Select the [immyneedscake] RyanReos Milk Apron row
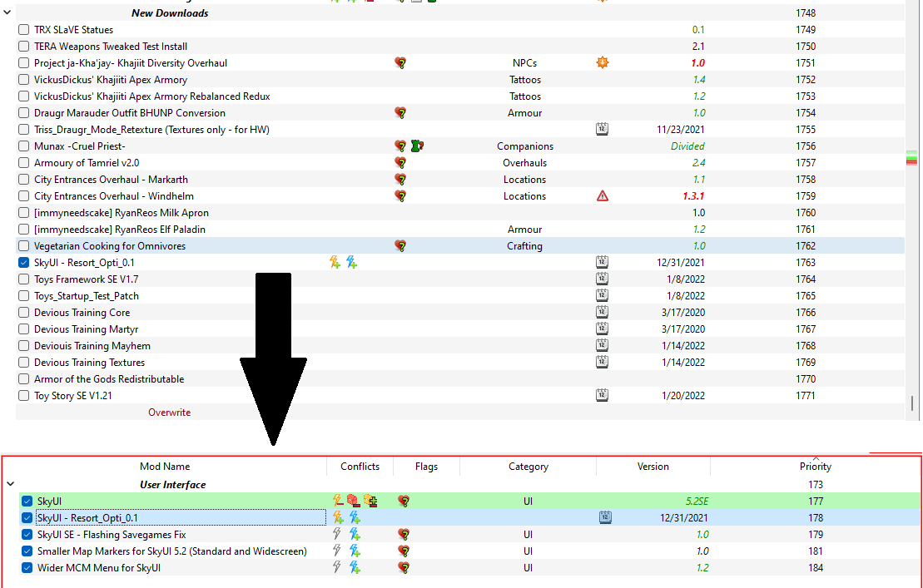Viewport: 923px width, 588px height. pyautogui.click(x=459, y=212)
